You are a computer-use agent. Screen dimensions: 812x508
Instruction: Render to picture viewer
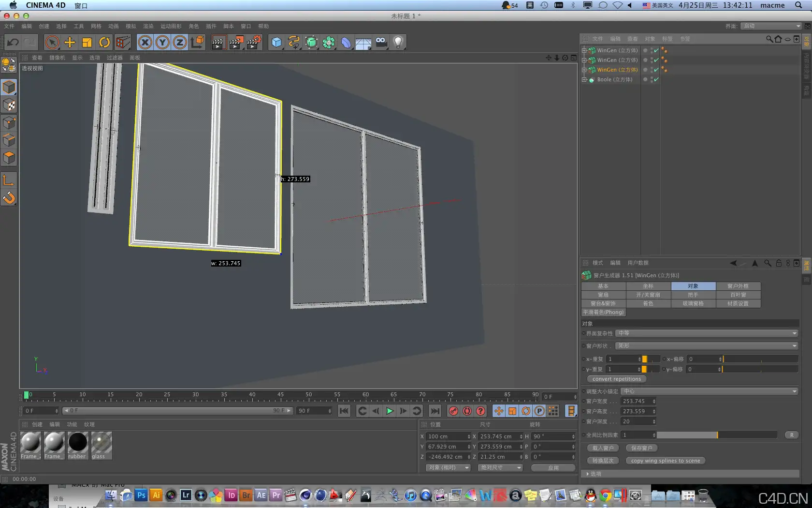click(x=236, y=43)
